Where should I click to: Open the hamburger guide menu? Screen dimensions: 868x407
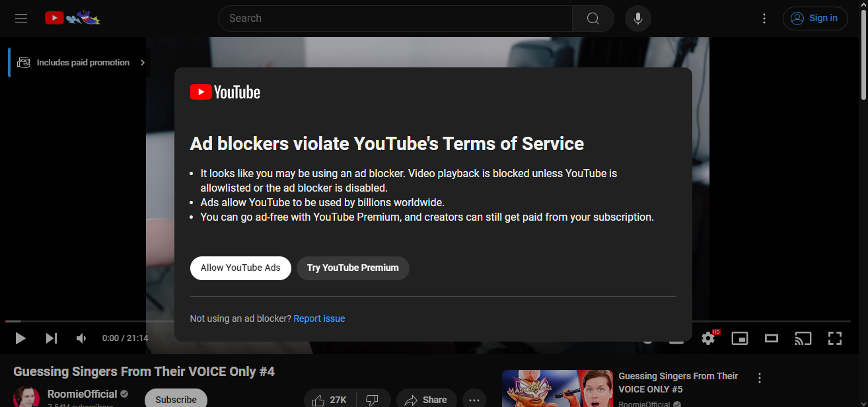tap(21, 18)
